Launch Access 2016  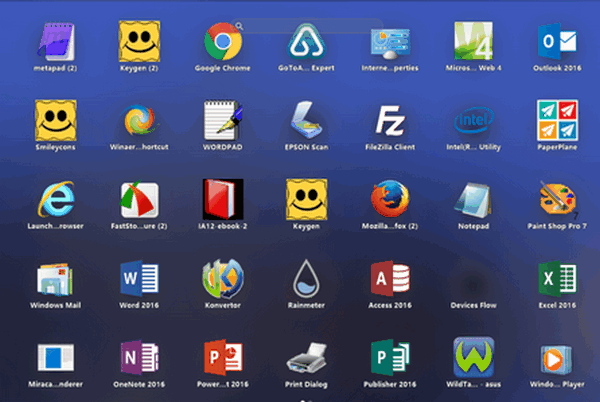(x=390, y=278)
